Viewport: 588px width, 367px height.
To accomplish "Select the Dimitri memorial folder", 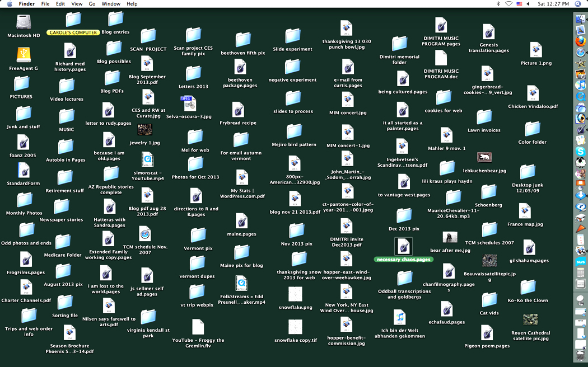I will pos(399,44).
